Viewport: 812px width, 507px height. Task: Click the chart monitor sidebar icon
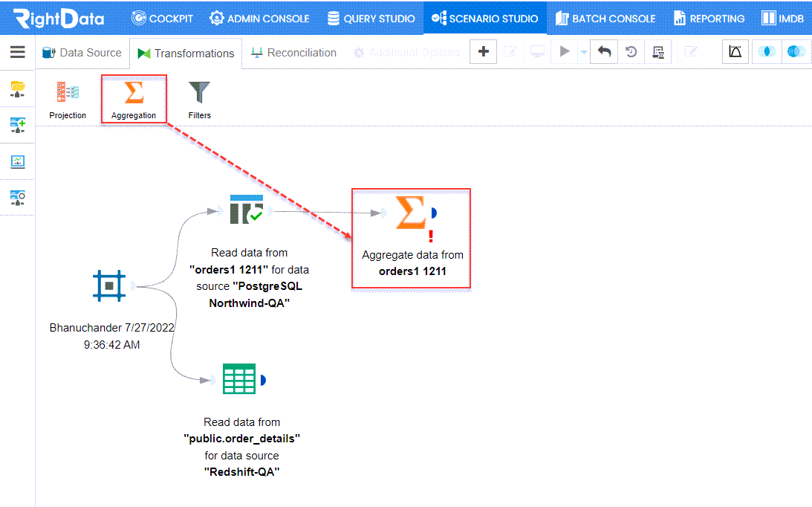click(18, 162)
